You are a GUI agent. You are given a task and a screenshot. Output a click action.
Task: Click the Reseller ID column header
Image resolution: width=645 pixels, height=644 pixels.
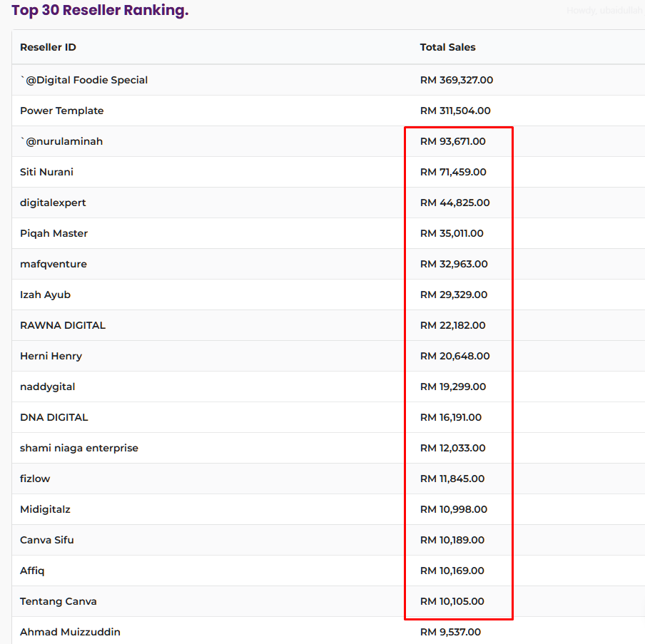[48, 47]
